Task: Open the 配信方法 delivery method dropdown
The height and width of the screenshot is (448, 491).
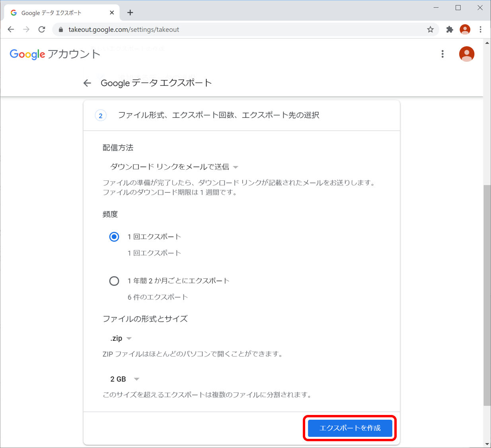Action: click(x=174, y=167)
